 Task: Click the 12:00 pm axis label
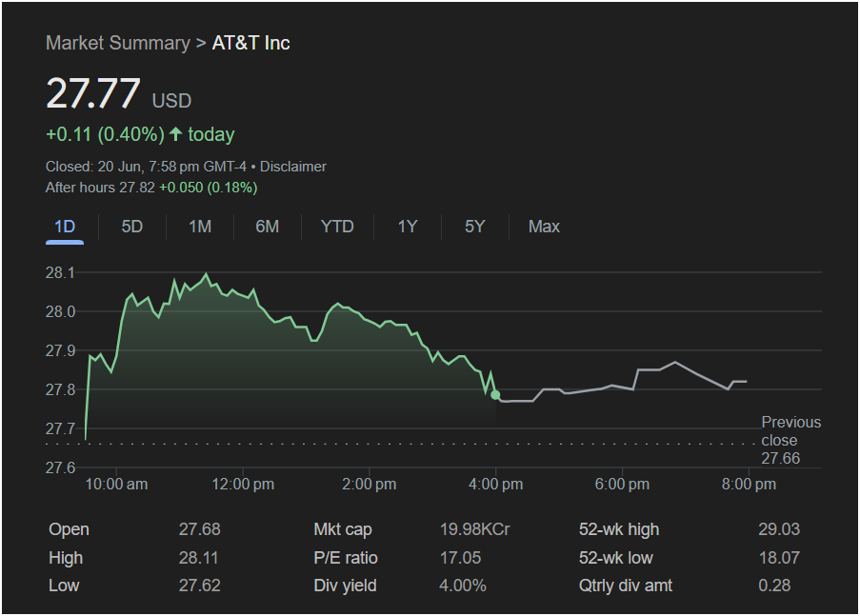pos(243,485)
